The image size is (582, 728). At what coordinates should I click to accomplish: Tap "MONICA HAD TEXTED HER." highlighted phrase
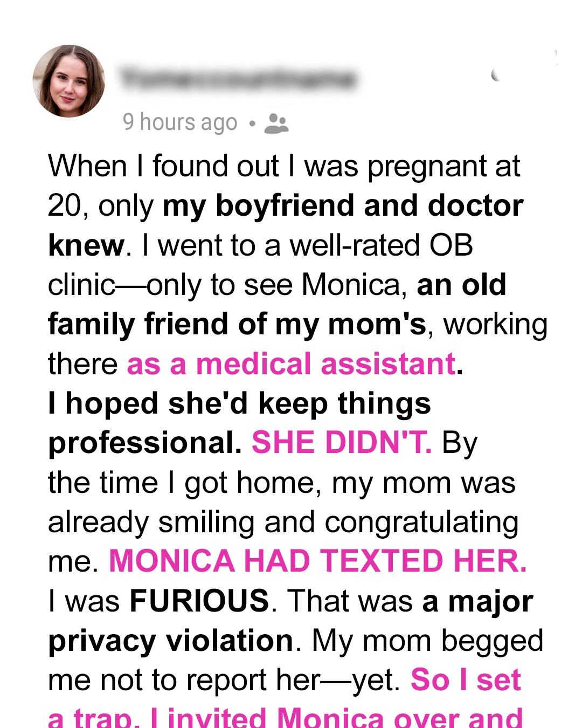click(x=318, y=561)
